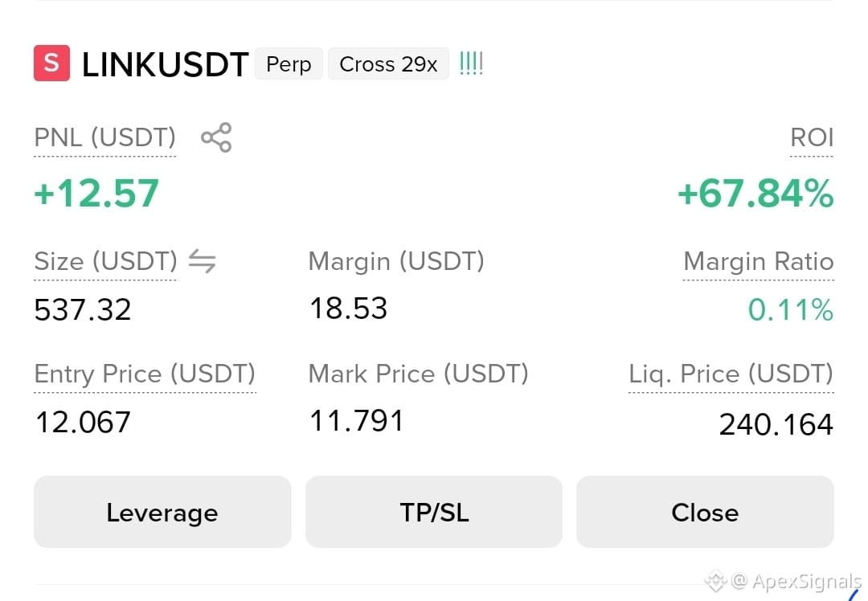
Task: Toggle size unit with the swap arrows icon
Action: [x=202, y=261]
